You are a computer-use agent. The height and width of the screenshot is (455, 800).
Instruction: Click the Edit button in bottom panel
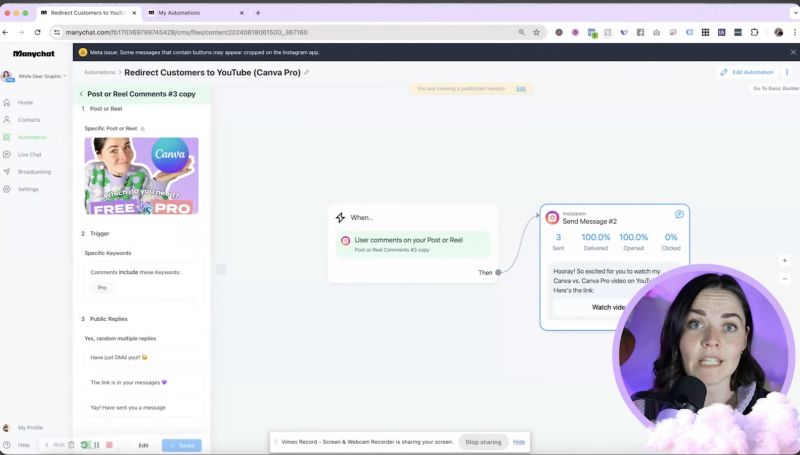(143, 445)
